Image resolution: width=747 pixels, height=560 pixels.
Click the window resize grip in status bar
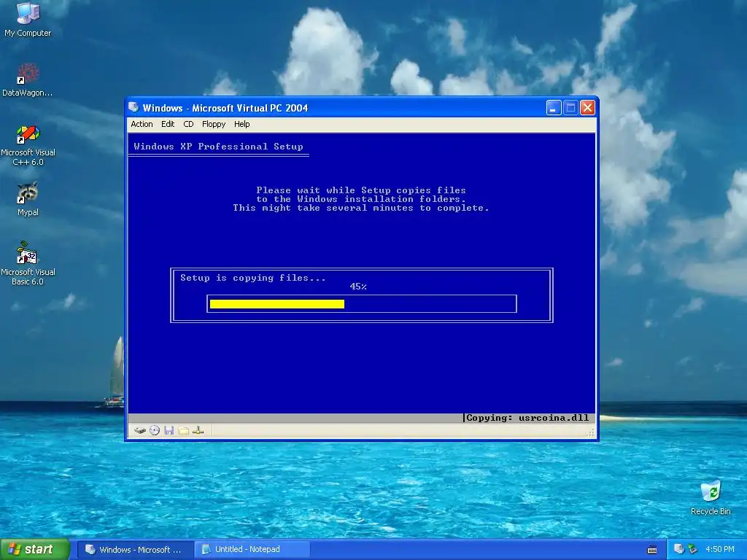591,432
